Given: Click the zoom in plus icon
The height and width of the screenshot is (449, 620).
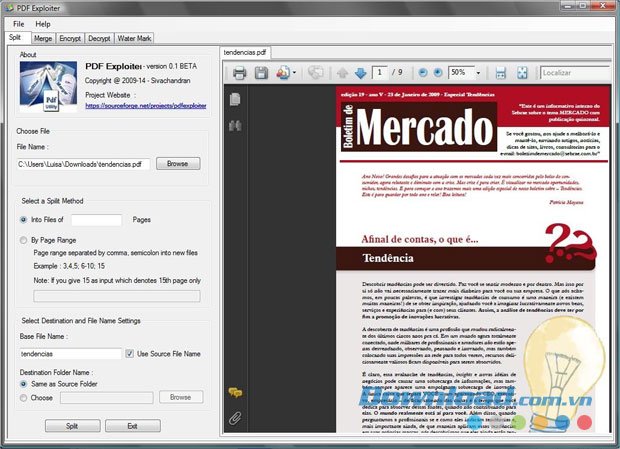Looking at the screenshot, I should click(438, 73).
